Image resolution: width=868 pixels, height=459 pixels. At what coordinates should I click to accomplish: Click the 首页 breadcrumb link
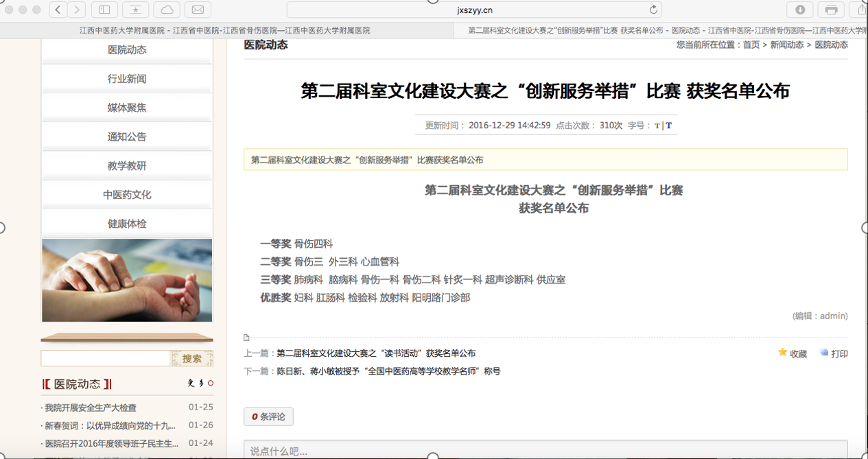(751, 45)
